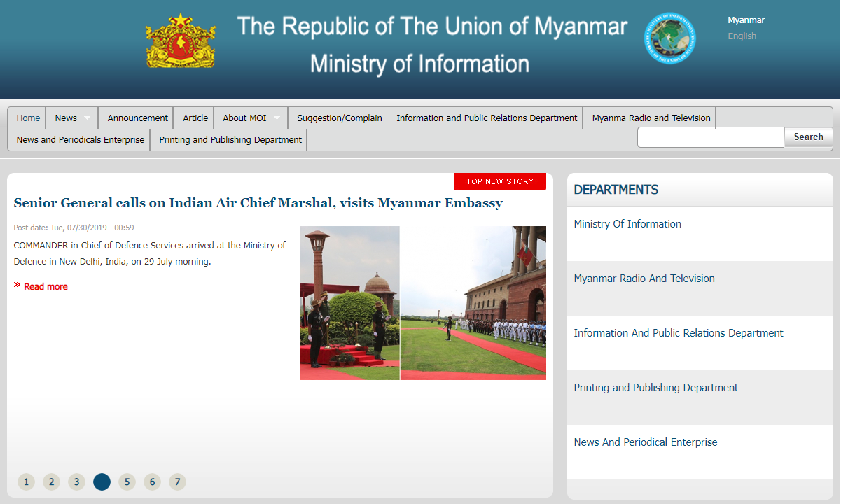
Task: Open News And Periodical Enterprise sidebar link
Action: (x=646, y=442)
